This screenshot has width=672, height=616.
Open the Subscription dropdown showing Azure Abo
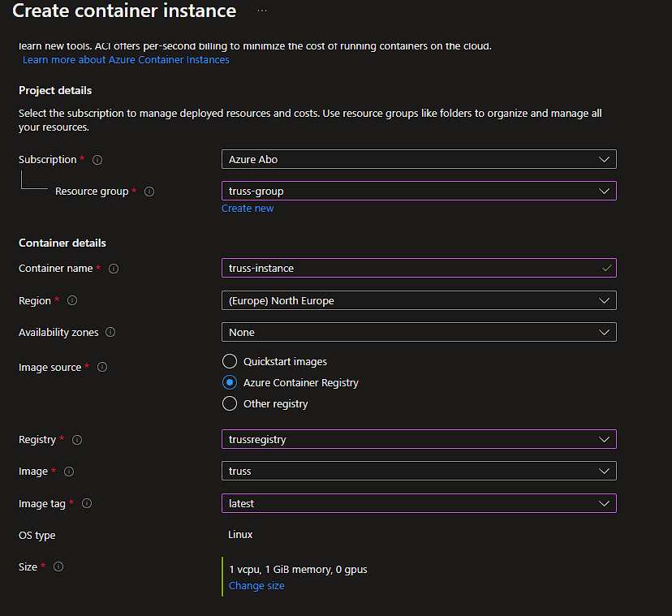(x=419, y=159)
